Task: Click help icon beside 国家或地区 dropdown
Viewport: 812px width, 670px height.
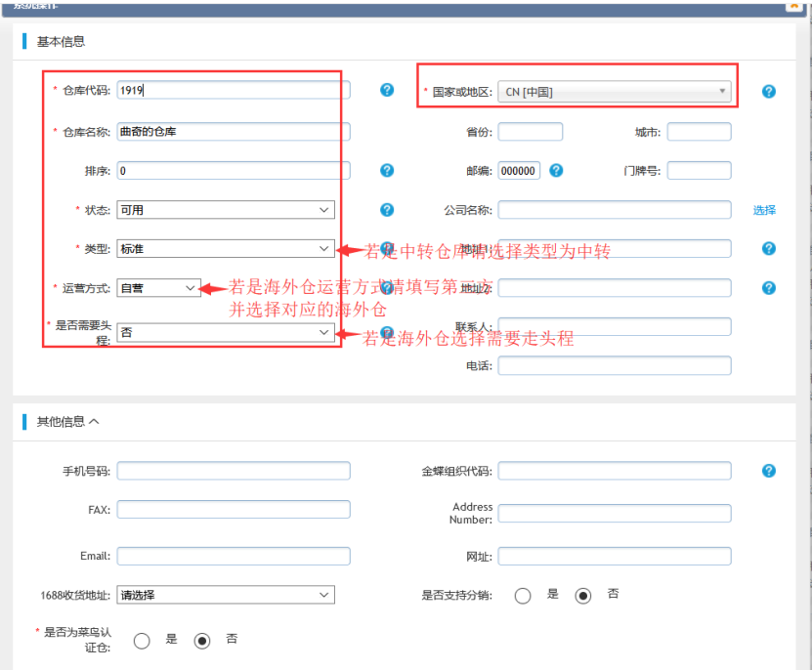Action: (x=769, y=92)
